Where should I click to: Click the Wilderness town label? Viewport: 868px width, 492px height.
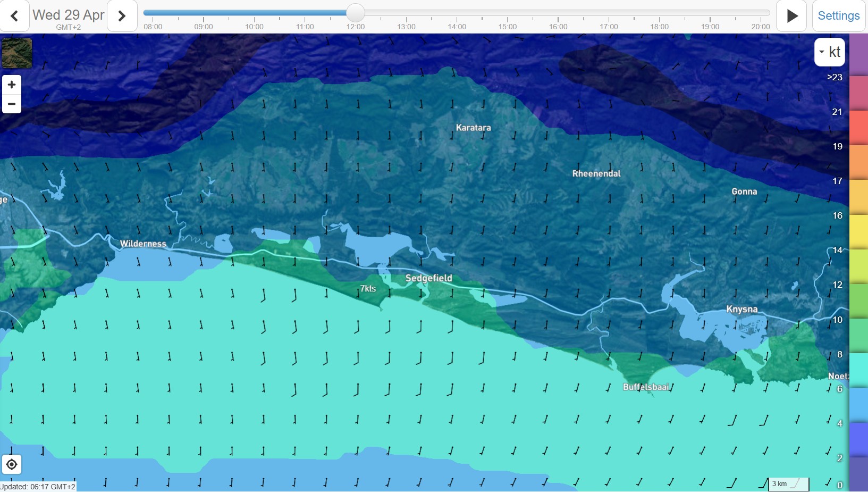(x=143, y=244)
